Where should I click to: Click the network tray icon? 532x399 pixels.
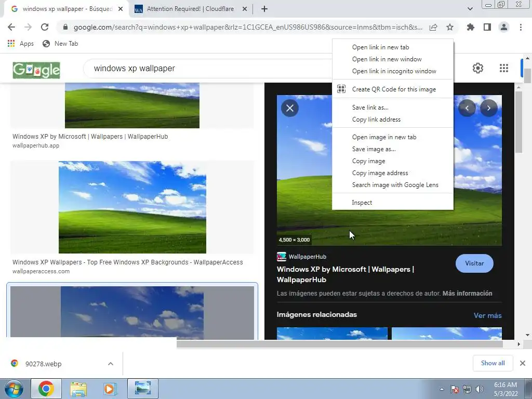tap(467, 390)
